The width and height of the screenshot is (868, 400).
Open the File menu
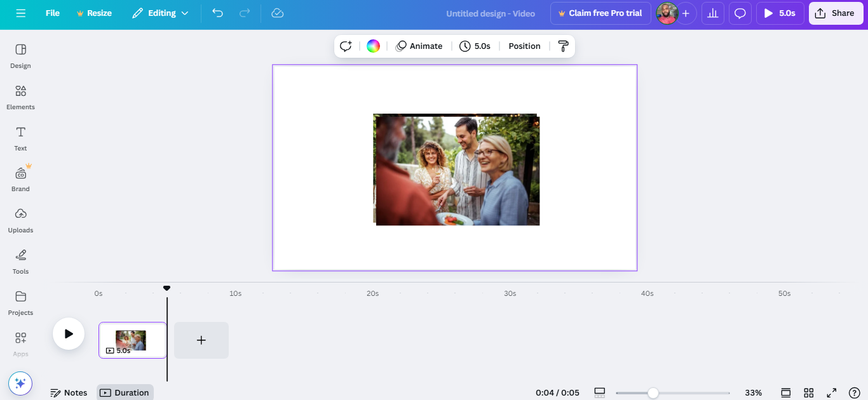coord(52,13)
